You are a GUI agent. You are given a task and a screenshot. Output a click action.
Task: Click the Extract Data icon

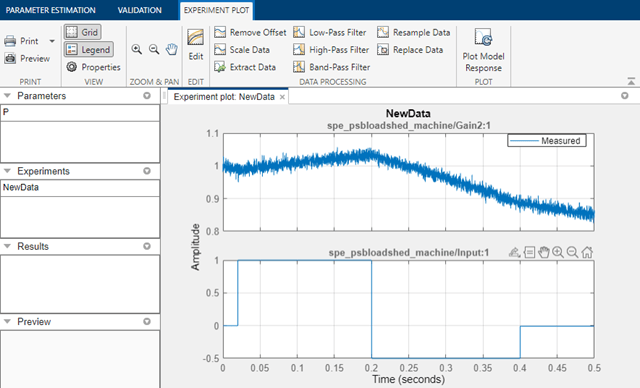[x=220, y=67]
